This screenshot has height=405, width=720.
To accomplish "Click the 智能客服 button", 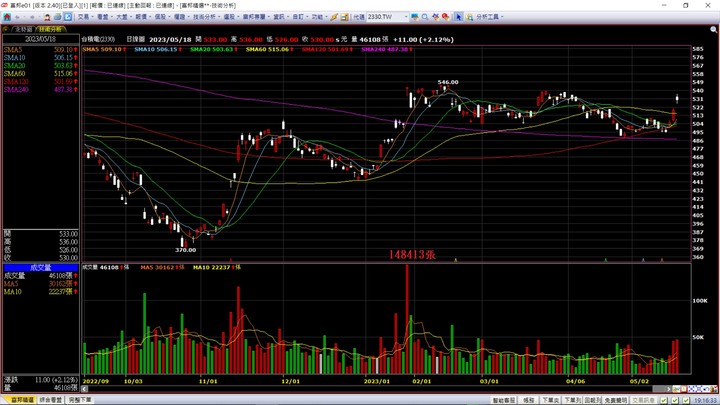I will click(x=504, y=400).
